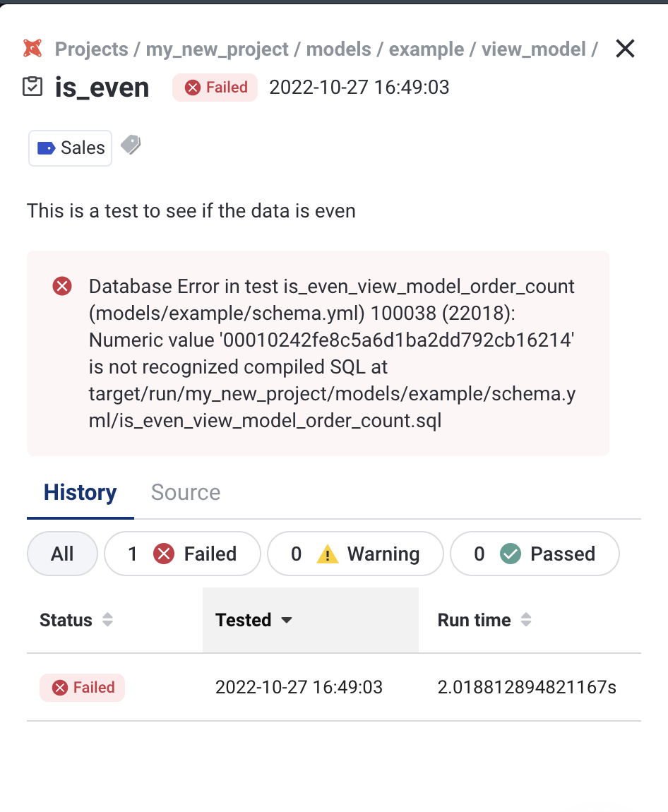Go to my_new_project breadcrumb link
This screenshot has width=668, height=812.
coord(217,49)
